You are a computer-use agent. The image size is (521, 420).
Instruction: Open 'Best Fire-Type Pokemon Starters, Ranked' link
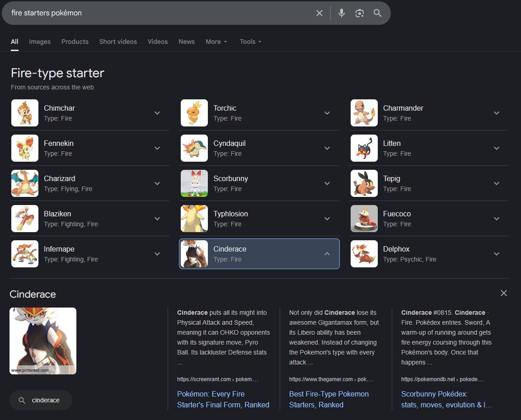click(329, 399)
